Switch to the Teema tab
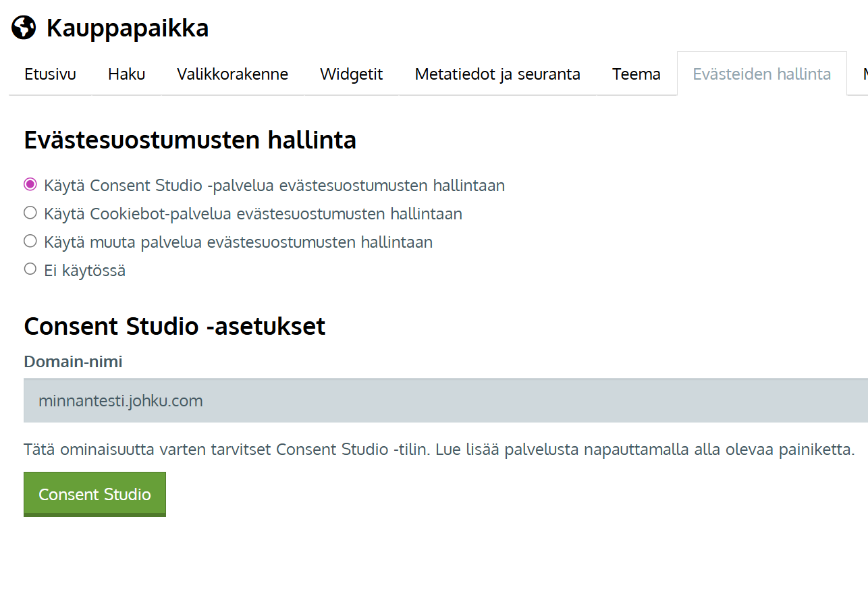Viewport: 868px width, 596px height. pyautogui.click(x=636, y=74)
